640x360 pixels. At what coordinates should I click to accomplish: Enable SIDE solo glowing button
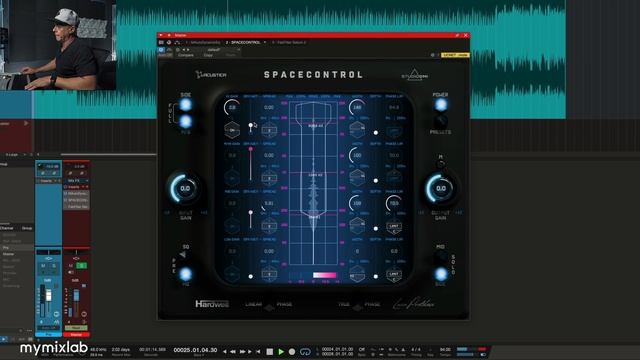tap(441, 274)
